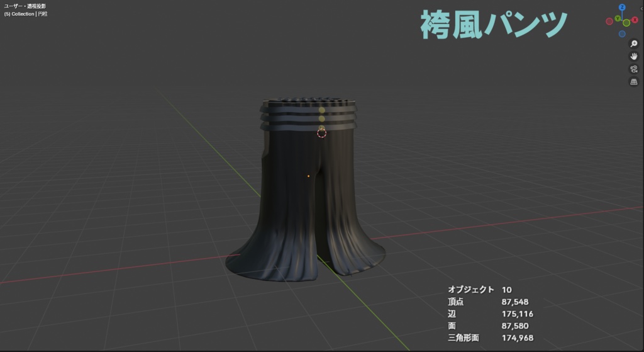Click the blue Z axis on gizmo

coord(622,7)
